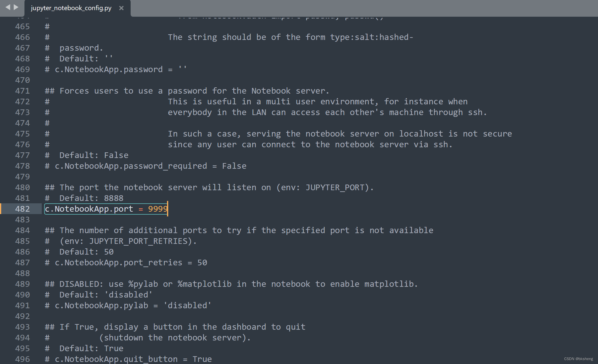Click line number 496

click(x=22, y=359)
